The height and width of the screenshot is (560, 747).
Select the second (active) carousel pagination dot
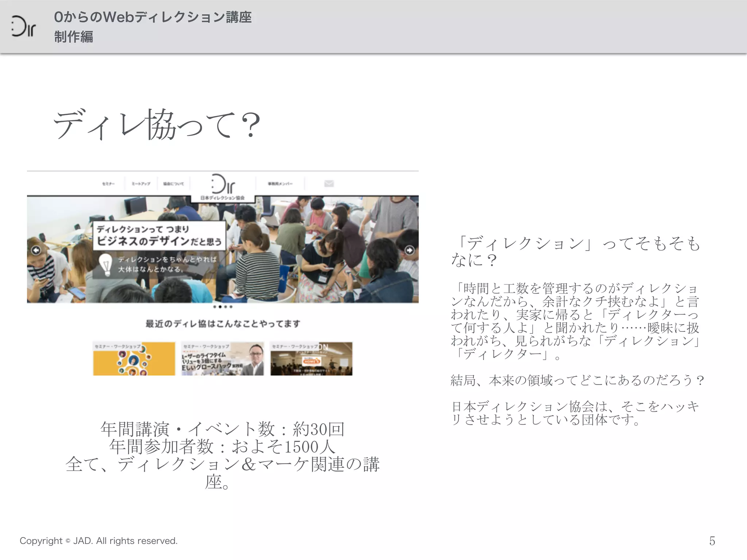pyautogui.click(x=220, y=307)
